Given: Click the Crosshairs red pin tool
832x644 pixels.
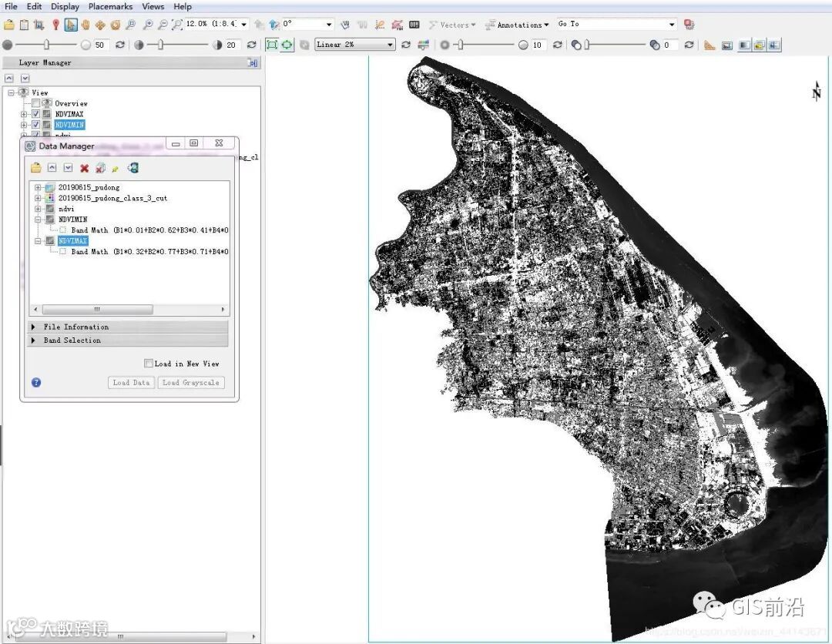Looking at the screenshot, I should [55, 25].
